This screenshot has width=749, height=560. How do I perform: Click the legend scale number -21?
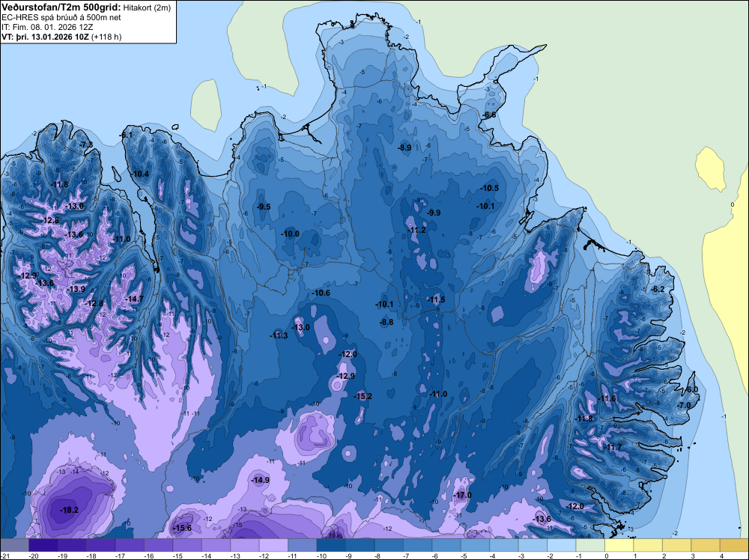4,556
